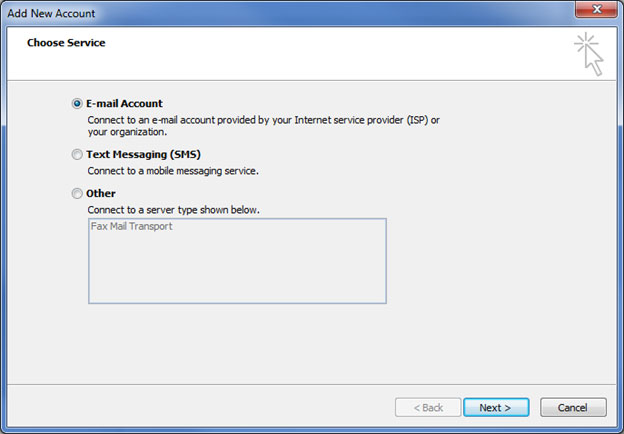
Task: Cancel the Add New Account dialog
Action: 573,407
